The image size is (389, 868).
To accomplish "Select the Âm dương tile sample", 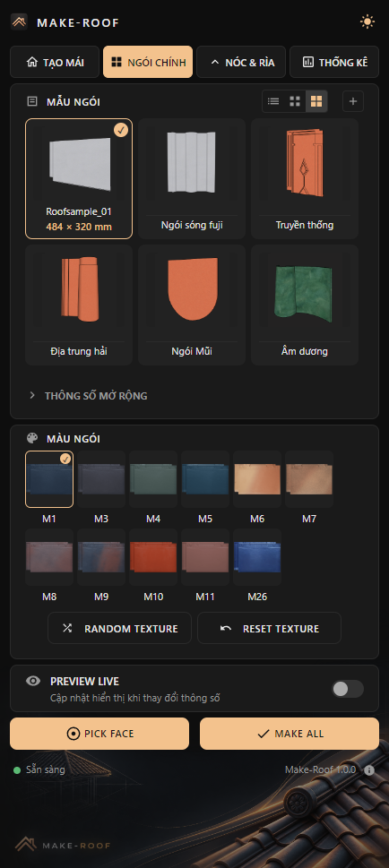I will point(305,305).
